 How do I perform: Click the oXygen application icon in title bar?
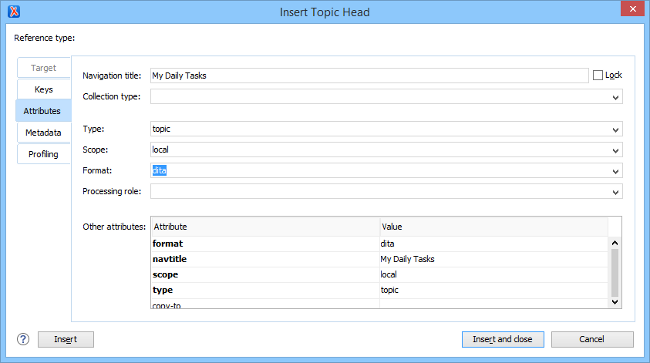14,12
